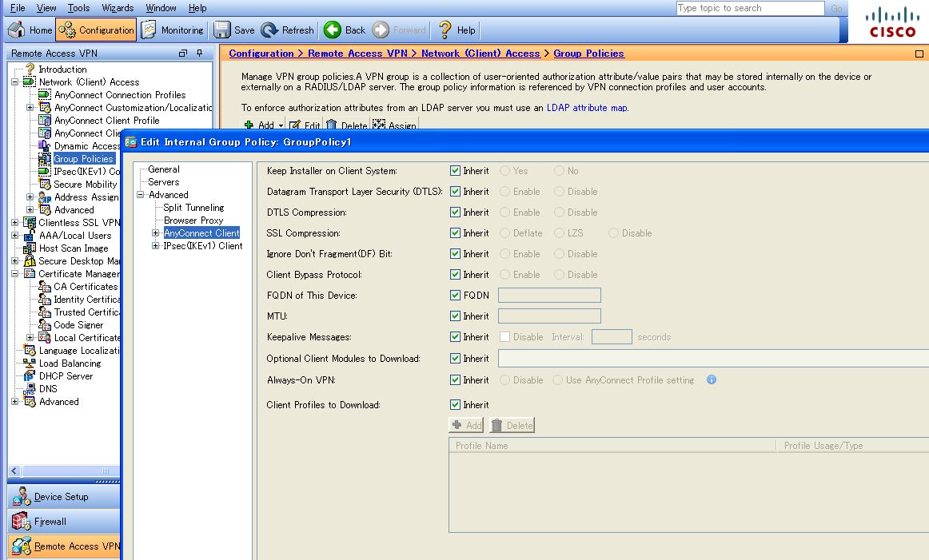Click Group Policies breadcrumb link
Screen dimensions: 929x560
588,54
